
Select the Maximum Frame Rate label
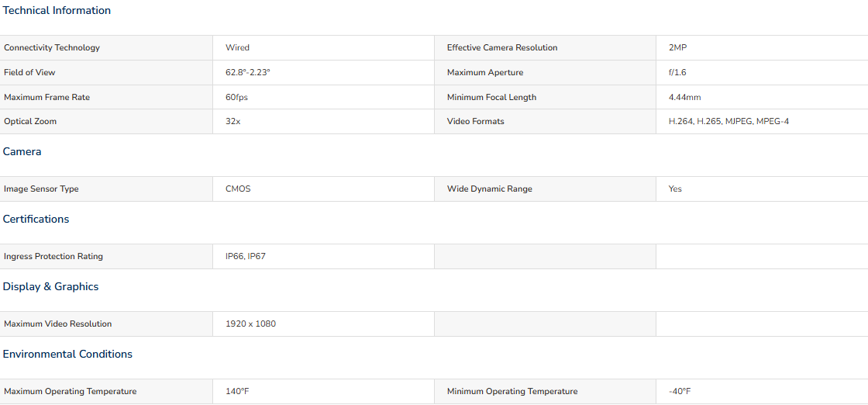click(x=46, y=98)
